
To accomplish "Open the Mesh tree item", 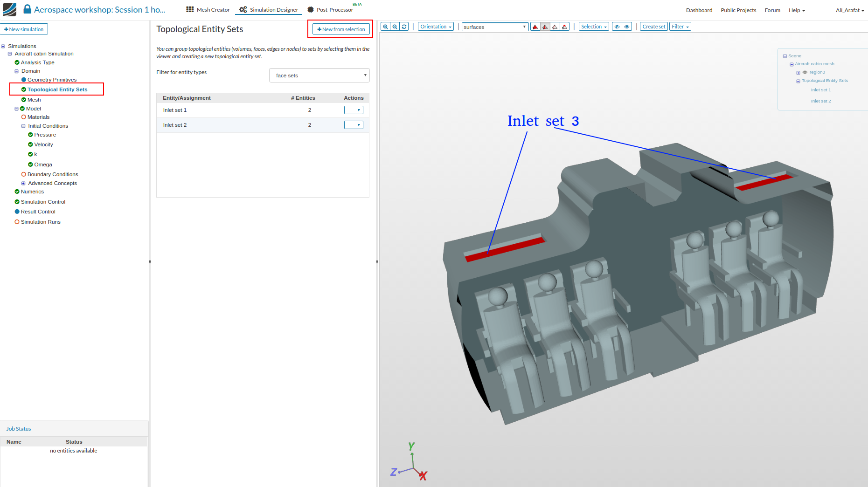I will [x=34, y=100].
